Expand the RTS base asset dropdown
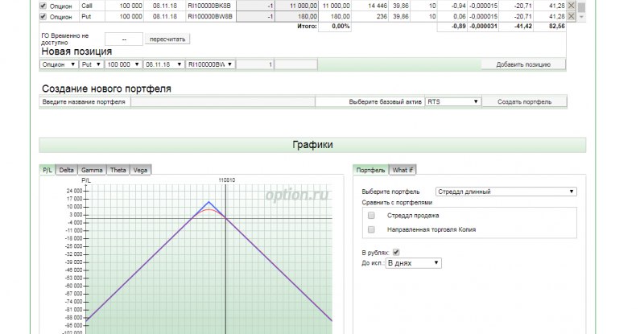This screenshot has height=334, width=644. [x=452, y=102]
